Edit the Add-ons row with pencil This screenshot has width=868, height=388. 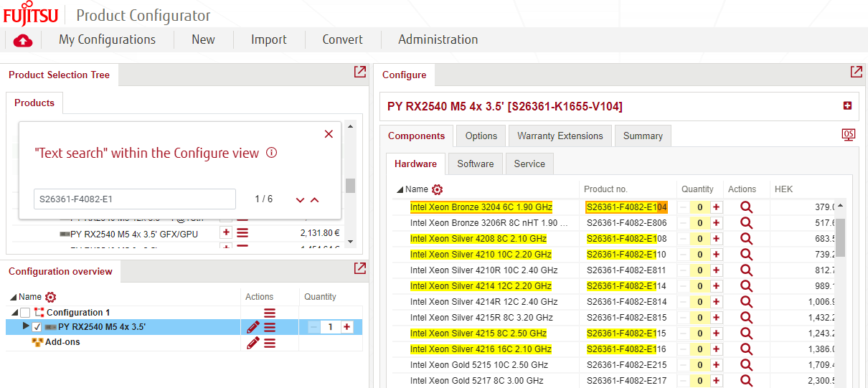[253, 343]
